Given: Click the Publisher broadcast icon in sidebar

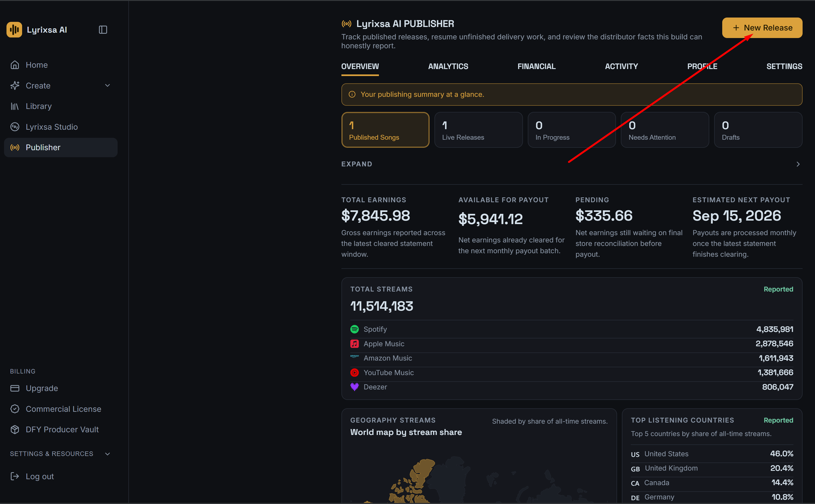Looking at the screenshot, I should click(x=15, y=147).
